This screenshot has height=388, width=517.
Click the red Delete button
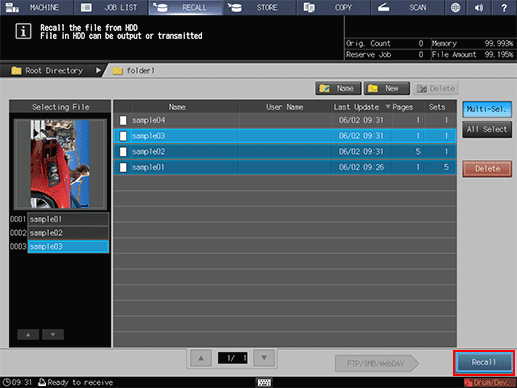coord(487,169)
